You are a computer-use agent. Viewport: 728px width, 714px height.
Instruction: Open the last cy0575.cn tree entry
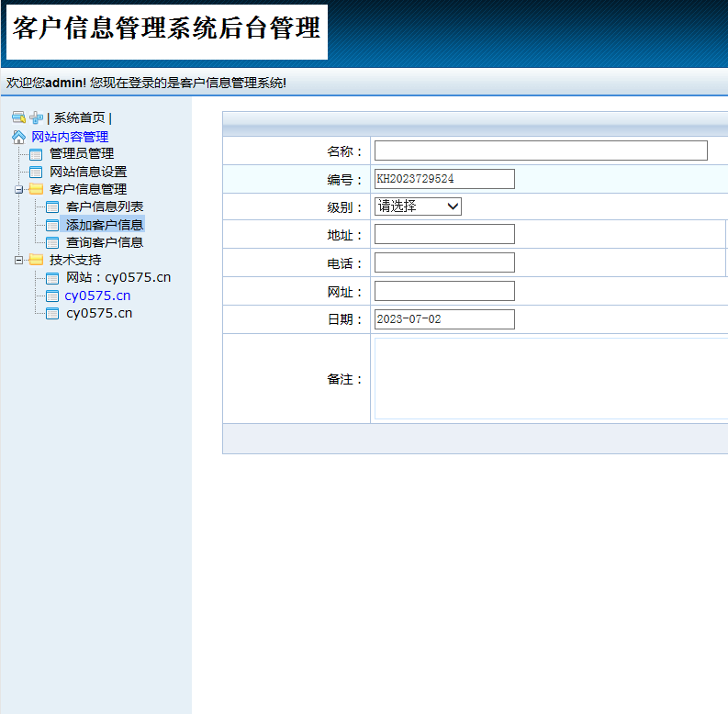click(x=99, y=313)
